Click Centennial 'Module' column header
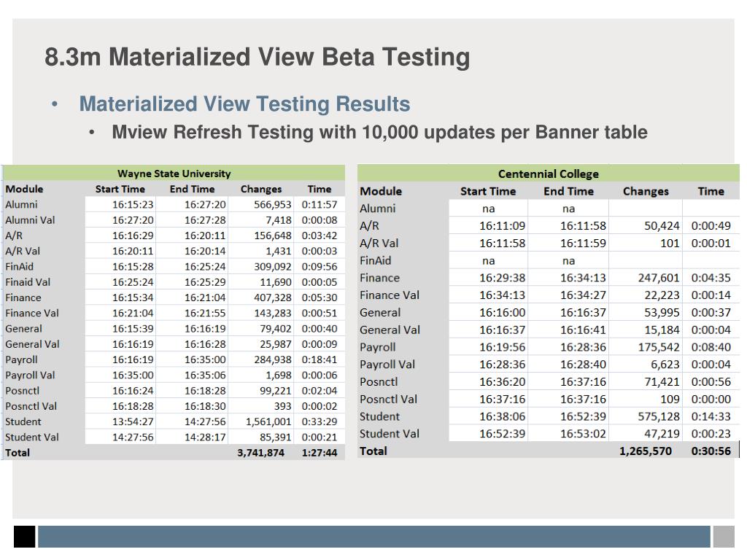 381,191
